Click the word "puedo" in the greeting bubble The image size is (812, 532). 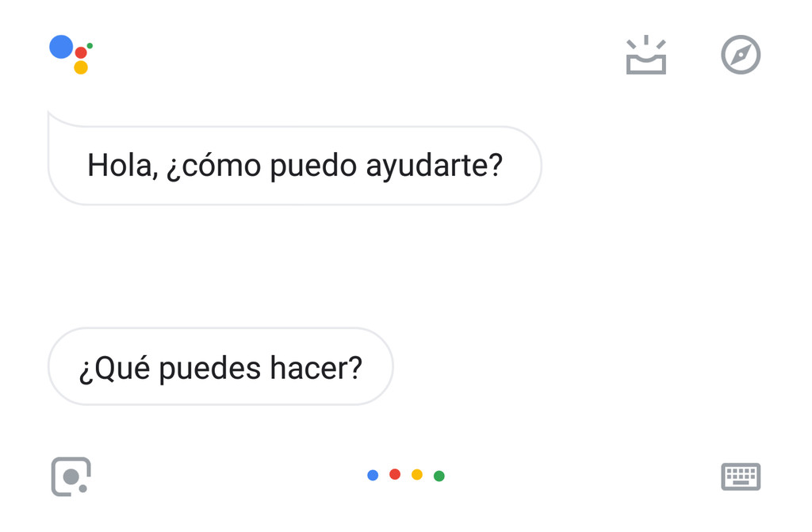[x=313, y=166]
